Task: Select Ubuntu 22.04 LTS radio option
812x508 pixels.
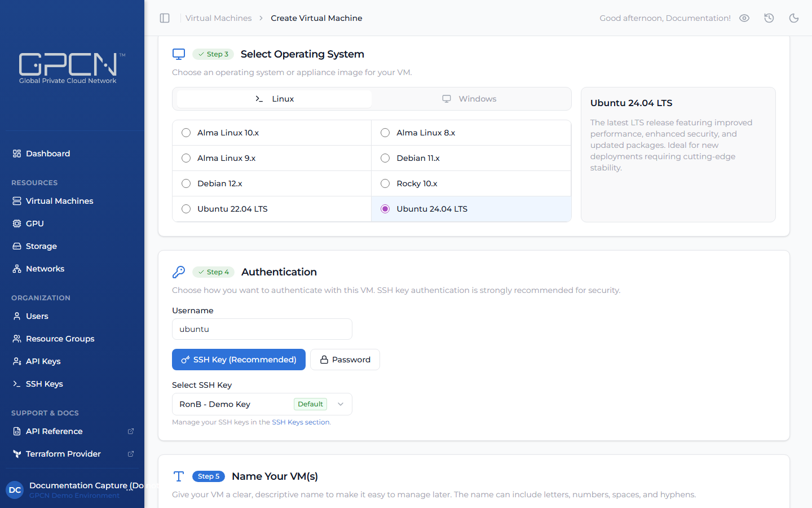Action: point(186,209)
